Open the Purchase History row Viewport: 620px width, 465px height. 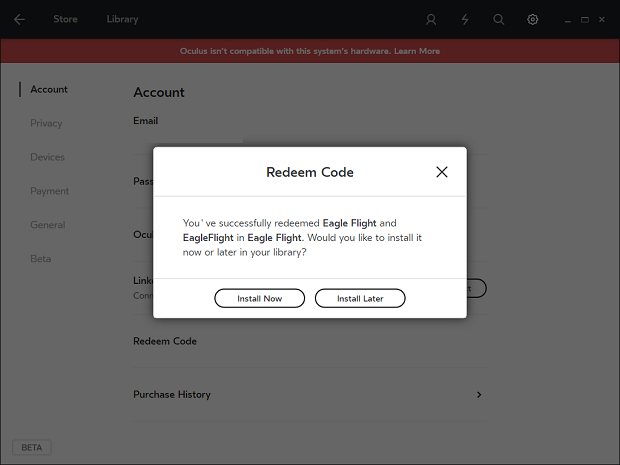(x=310, y=394)
